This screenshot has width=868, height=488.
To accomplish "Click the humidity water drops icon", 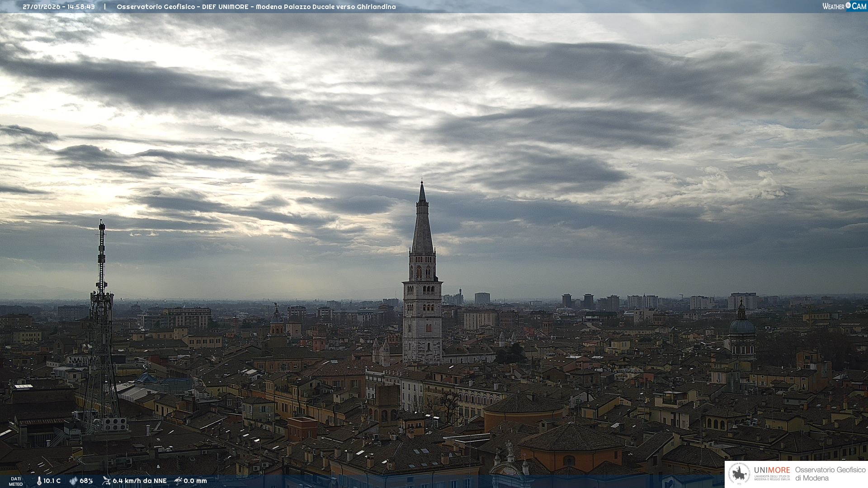I will tap(73, 481).
